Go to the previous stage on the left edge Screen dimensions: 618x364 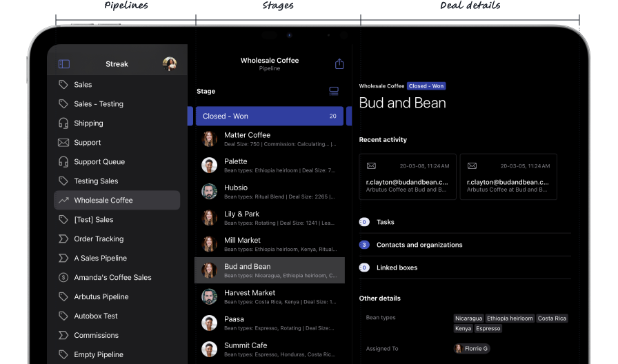(190, 116)
